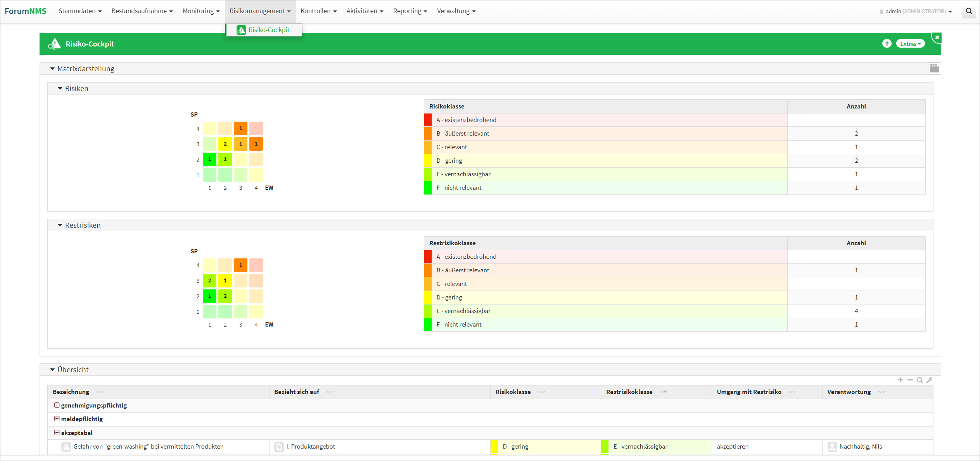Click the matrix view icon beside Matrixdarstellung
Image resolution: width=980 pixels, height=461 pixels.
click(x=934, y=69)
